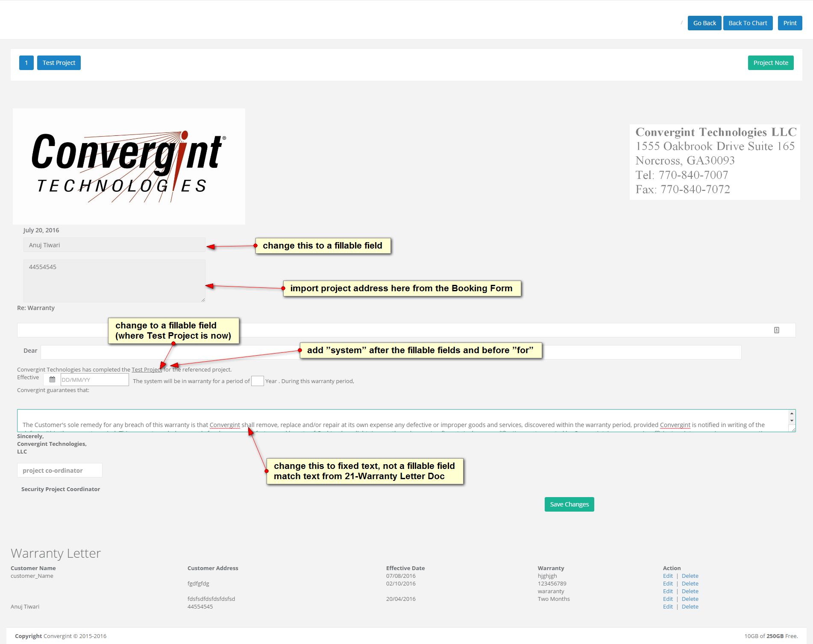Click the '1555 Oakbrook Drive Suite 165' address line

(x=715, y=146)
